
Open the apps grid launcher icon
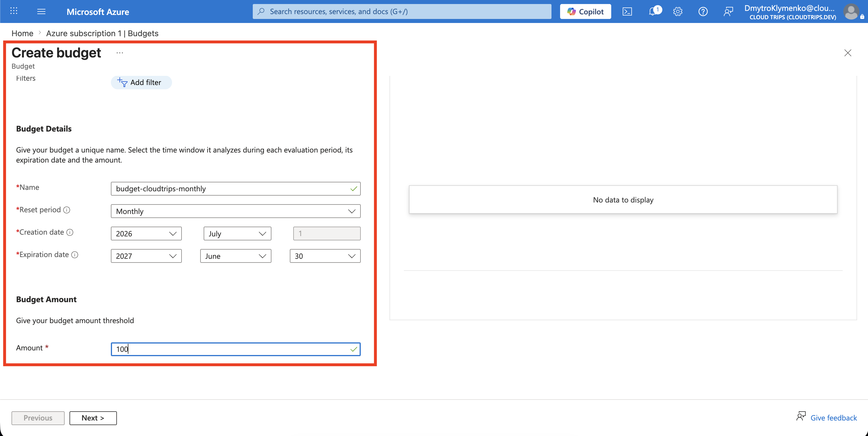(14, 11)
